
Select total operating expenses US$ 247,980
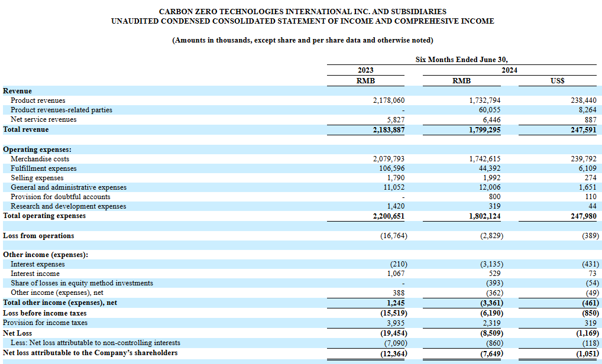584,216
